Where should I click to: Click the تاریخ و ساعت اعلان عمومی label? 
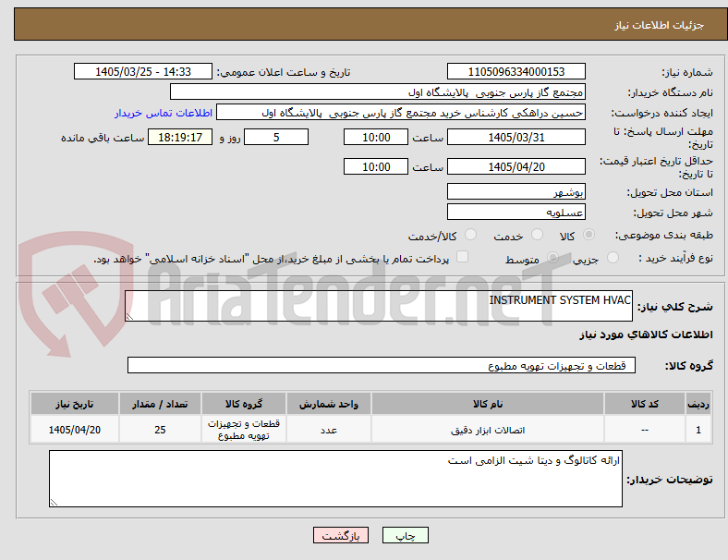pos(284,72)
